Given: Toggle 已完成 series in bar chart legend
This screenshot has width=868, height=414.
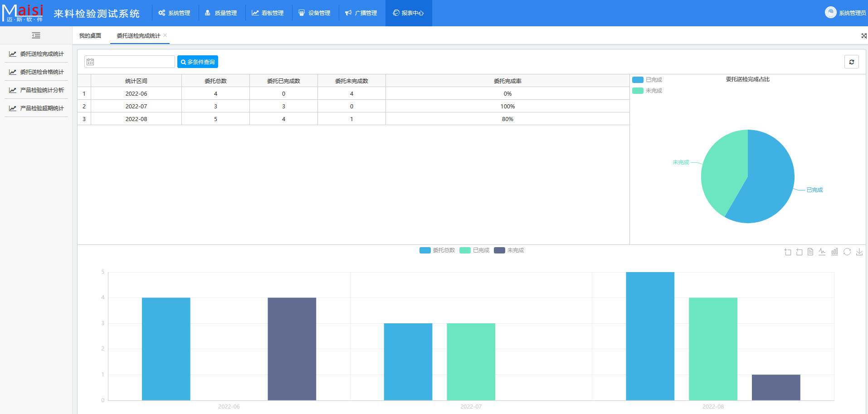Looking at the screenshot, I should pos(474,250).
